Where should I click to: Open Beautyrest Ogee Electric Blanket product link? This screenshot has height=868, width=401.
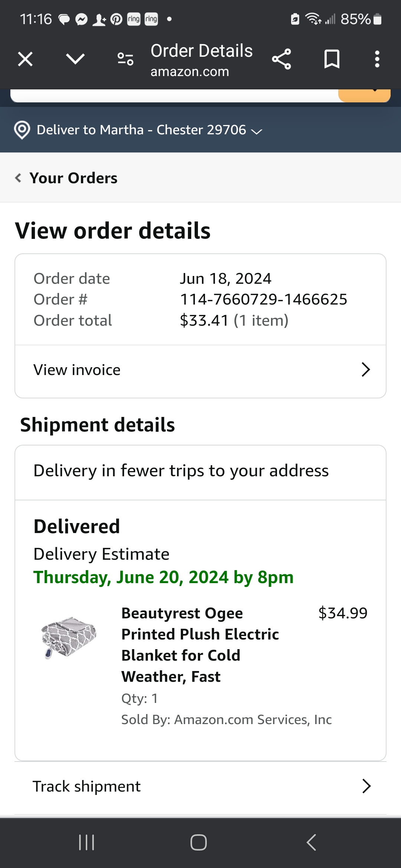pos(200,645)
